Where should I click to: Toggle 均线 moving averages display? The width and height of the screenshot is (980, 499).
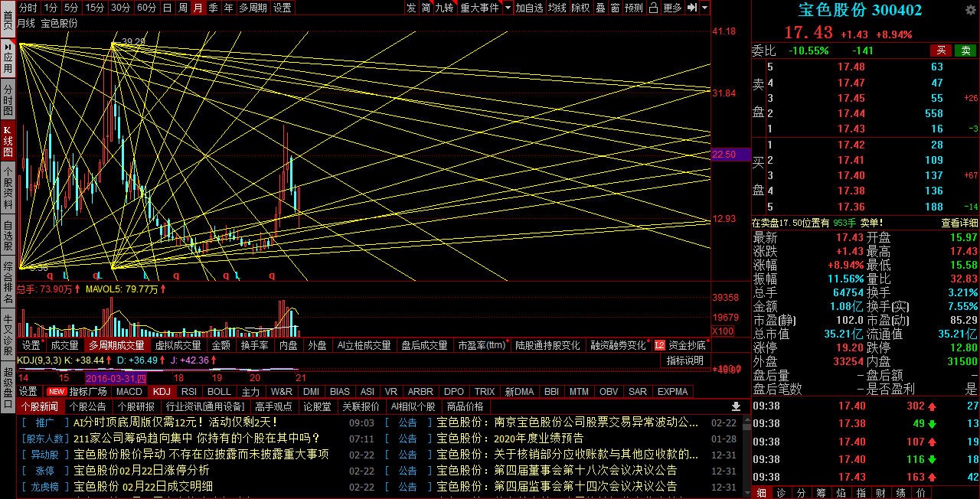tap(557, 8)
